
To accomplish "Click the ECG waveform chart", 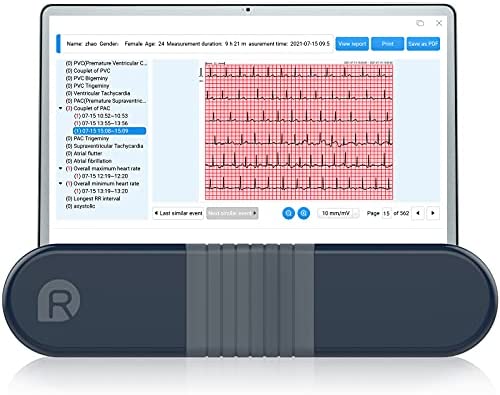I will (299, 132).
